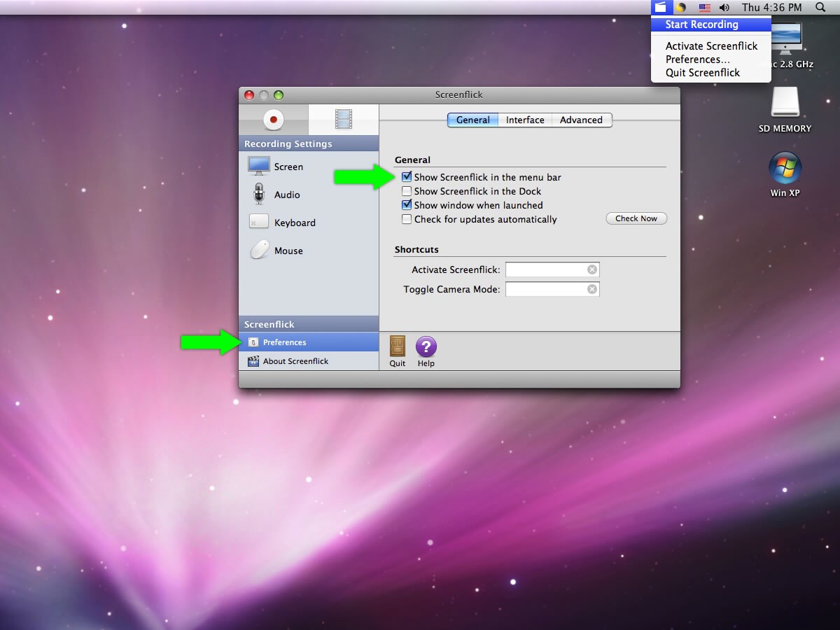Select the Screen monitor icon in sidebar

(259, 166)
